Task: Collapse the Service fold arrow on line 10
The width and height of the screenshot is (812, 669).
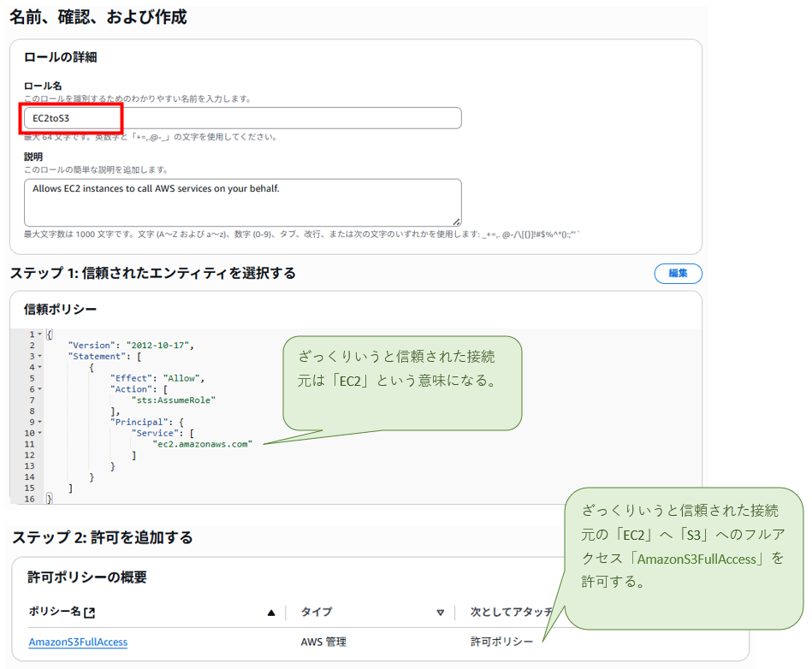Action: (39, 433)
